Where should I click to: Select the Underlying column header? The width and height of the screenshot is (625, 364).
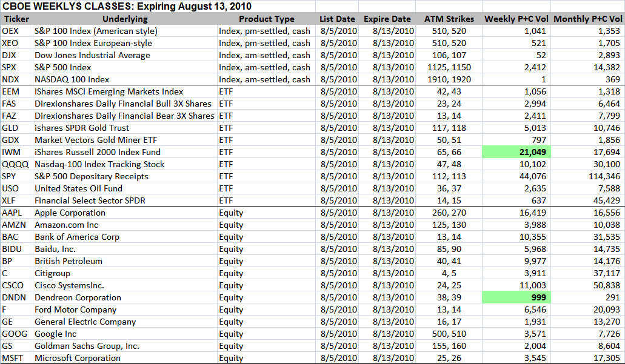(x=125, y=19)
